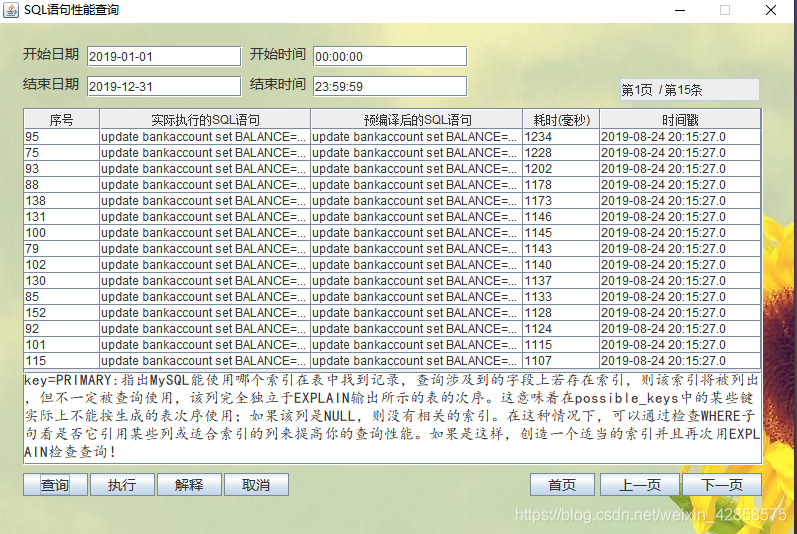Go to 首页 first page
The height and width of the screenshot is (534, 797).
click(x=562, y=485)
